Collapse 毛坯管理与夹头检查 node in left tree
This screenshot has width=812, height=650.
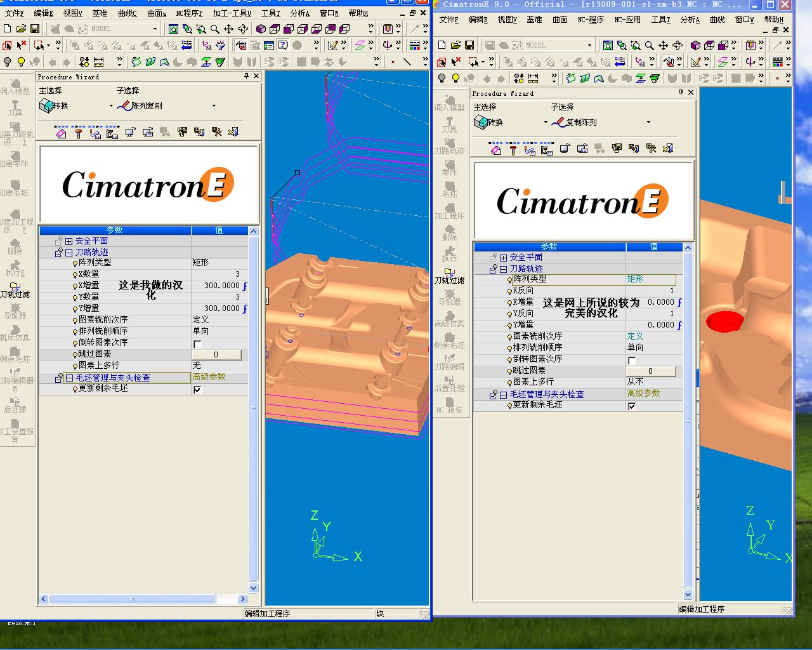pyautogui.click(x=69, y=378)
